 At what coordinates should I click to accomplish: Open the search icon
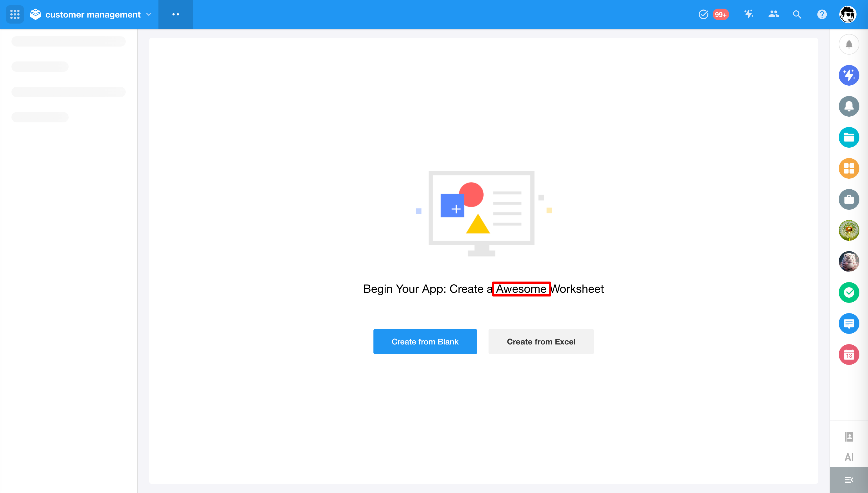[798, 14]
